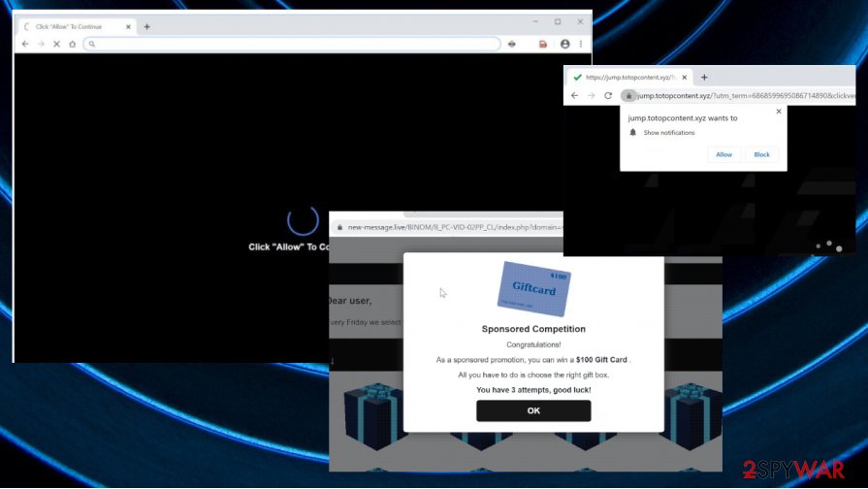This screenshot has width=868, height=489.
Task: Dismiss the notification permission prompt with X
Action: click(x=779, y=112)
